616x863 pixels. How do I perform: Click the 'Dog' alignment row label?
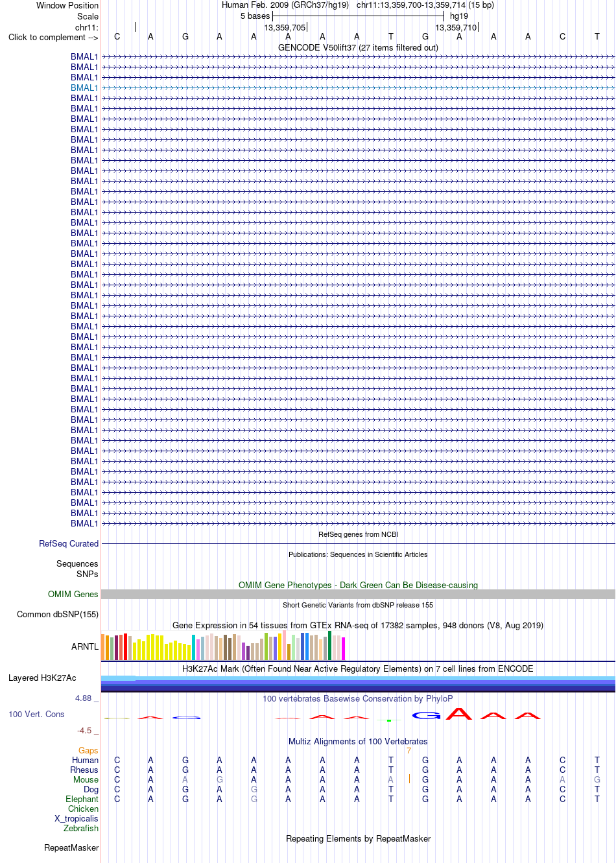[x=91, y=789]
